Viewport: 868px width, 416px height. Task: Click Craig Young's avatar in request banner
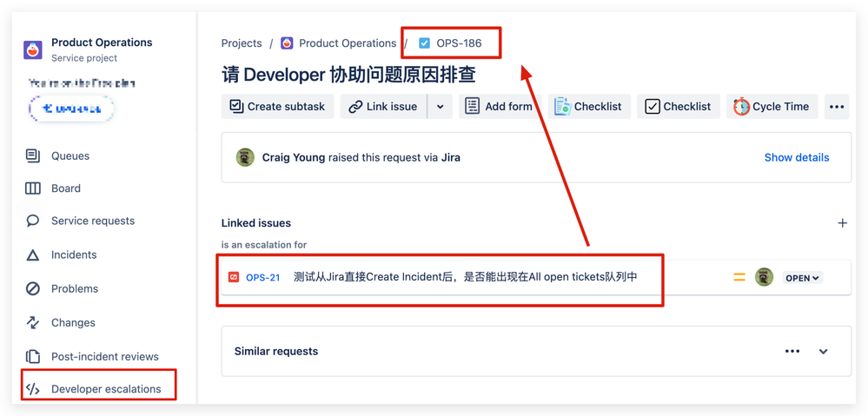coord(245,158)
